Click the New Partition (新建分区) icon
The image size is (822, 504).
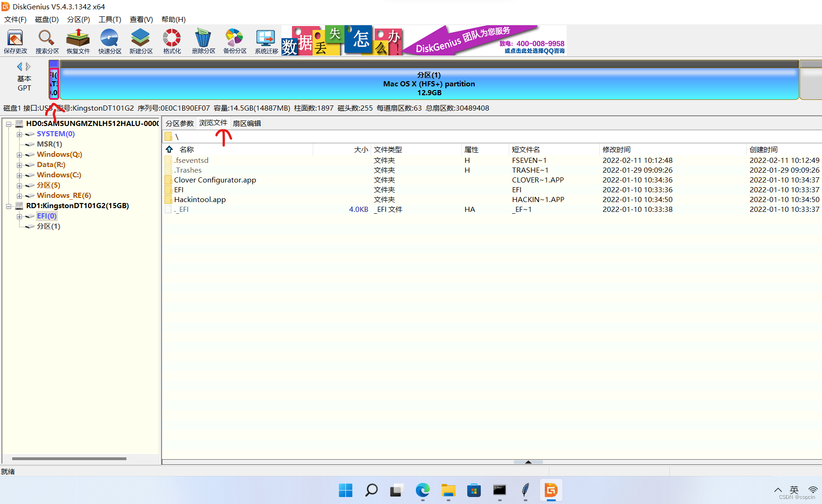tap(141, 41)
